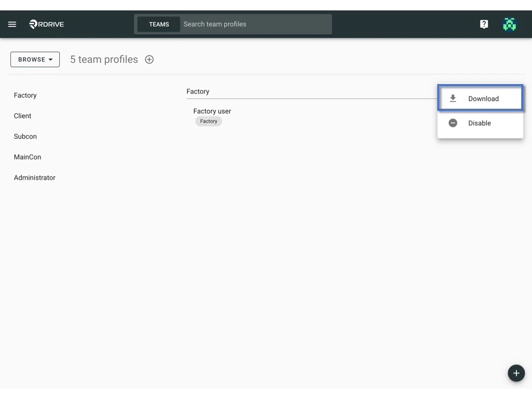Click the user avatar icon top right
The image size is (532, 399).
coord(509,24)
